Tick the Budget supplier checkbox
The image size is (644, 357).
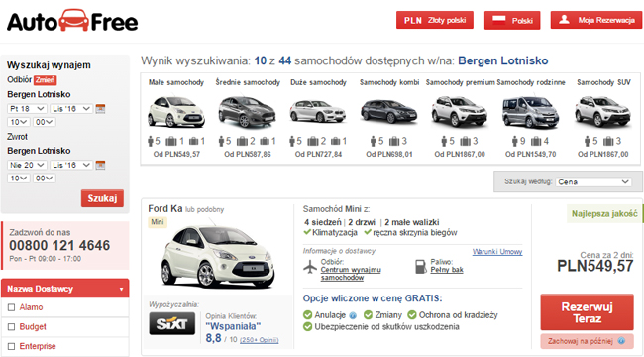pos(12,327)
